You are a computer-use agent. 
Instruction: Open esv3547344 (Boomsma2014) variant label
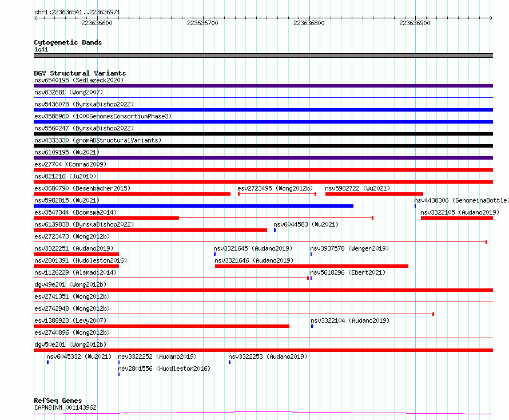(75, 212)
